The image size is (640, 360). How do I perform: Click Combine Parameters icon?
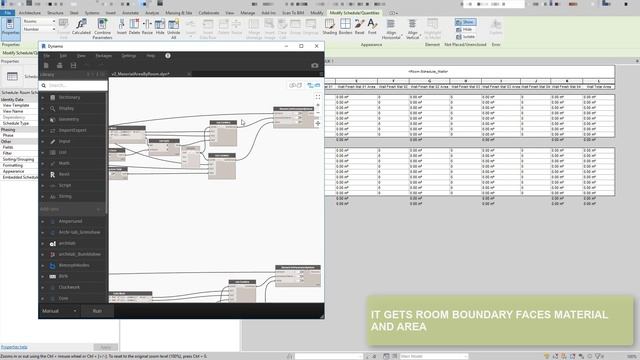click(102, 29)
